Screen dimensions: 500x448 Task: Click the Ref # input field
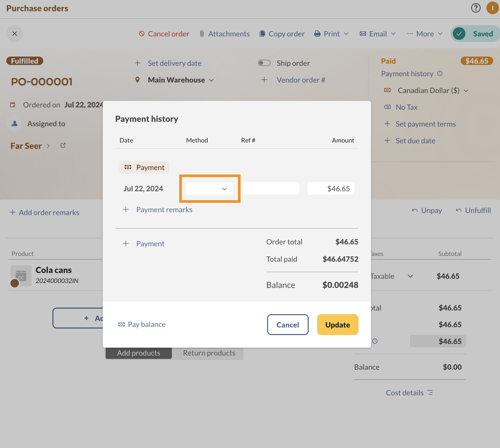click(270, 188)
